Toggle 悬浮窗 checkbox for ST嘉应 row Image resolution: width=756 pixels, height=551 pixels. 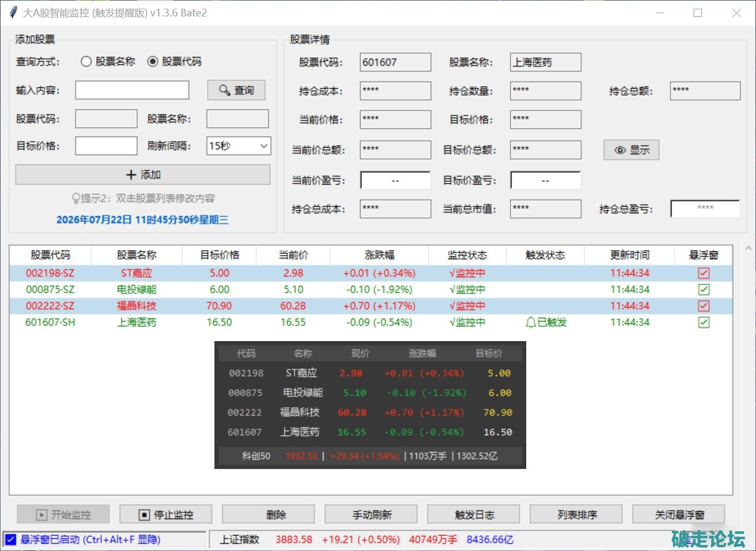point(704,273)
